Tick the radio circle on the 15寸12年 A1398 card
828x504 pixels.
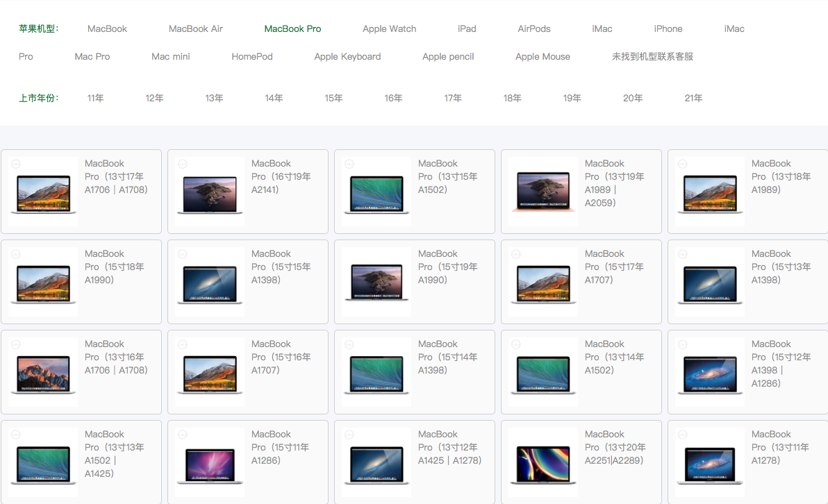click(683, 344)
